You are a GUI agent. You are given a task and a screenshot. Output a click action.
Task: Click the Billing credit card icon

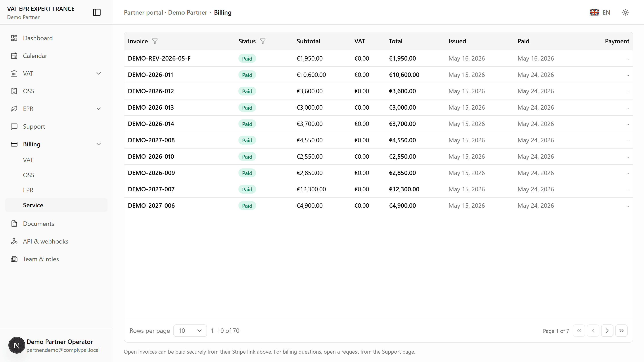click(14, 144)
